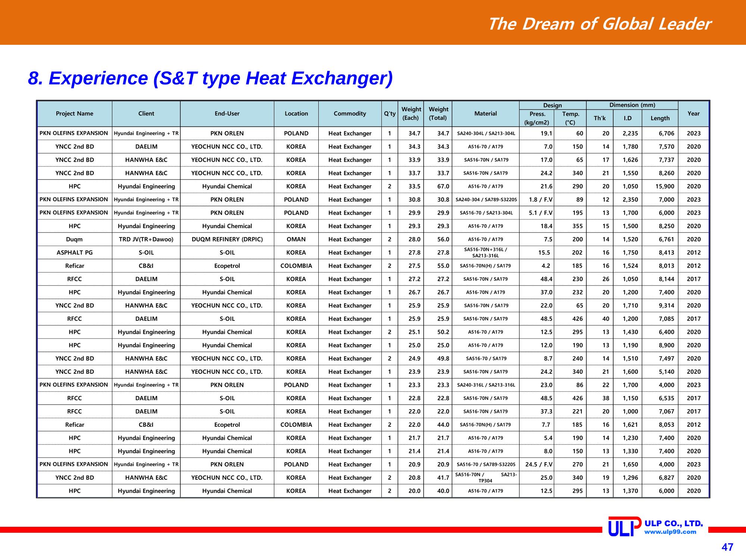Click the DUQM REFINERY (DRPIC) end-user cell
This screenshot has width=746, height=560.
227,239
